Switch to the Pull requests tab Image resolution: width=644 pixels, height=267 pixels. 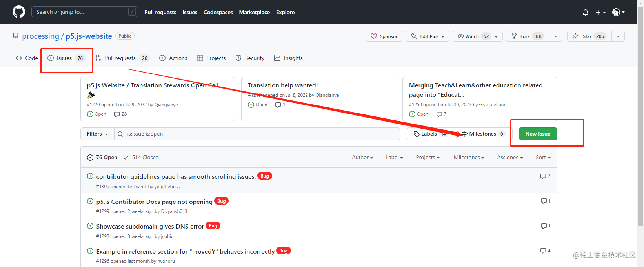[122, 58]
